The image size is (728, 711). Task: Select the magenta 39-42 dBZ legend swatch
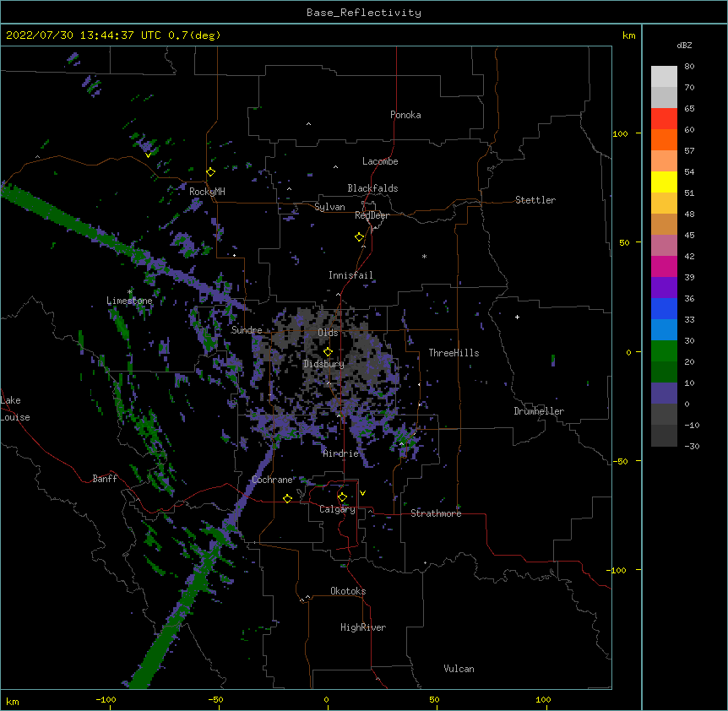664,267
